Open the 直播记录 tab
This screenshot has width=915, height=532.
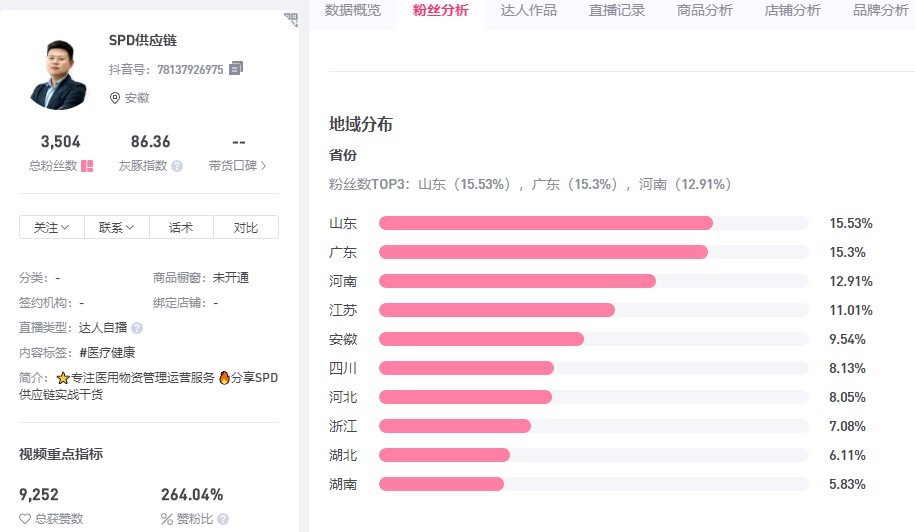[x=617, y=11]
